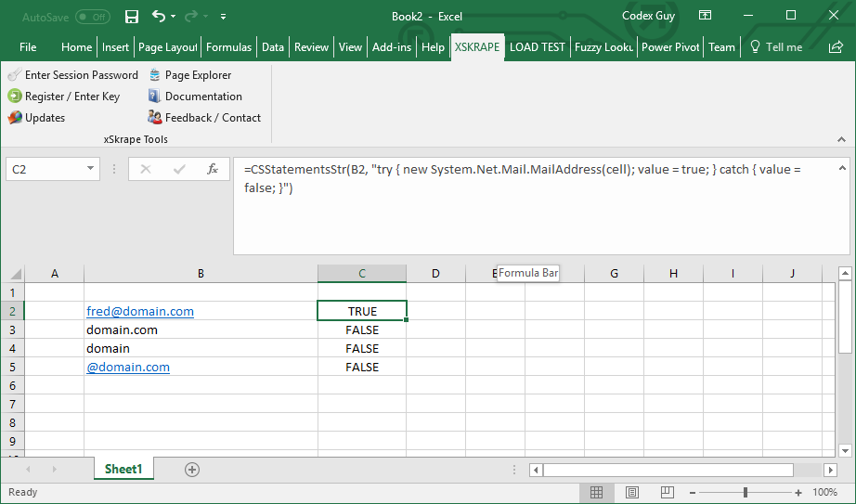This screenshot has width=856, height=504.
Task: Open the View tab
Action: click(350, 47)
